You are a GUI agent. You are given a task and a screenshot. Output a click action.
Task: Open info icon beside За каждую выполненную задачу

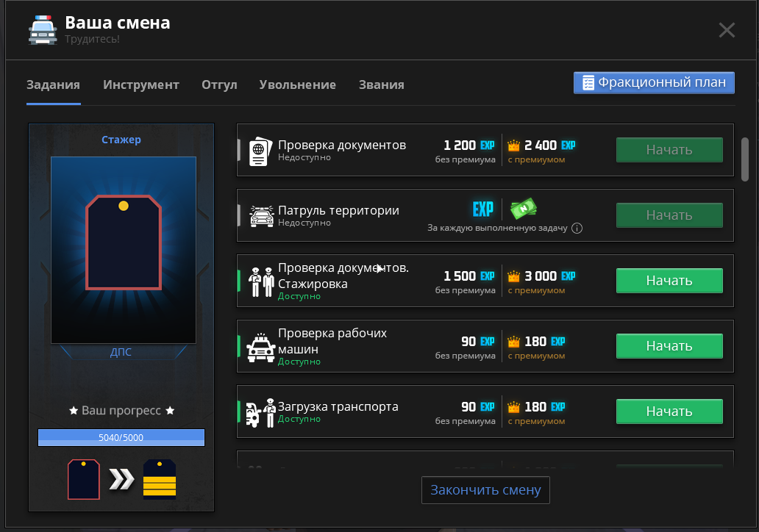(x=577, y=229)
